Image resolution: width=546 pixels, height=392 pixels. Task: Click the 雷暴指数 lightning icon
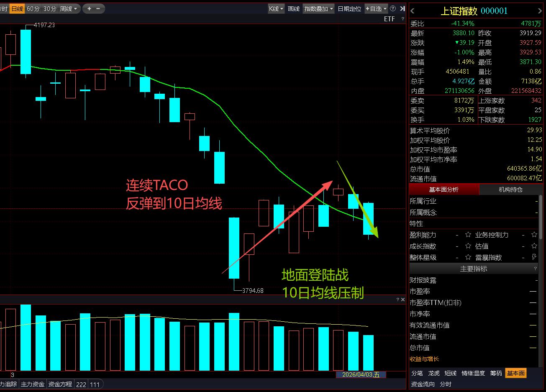[534, 257]
